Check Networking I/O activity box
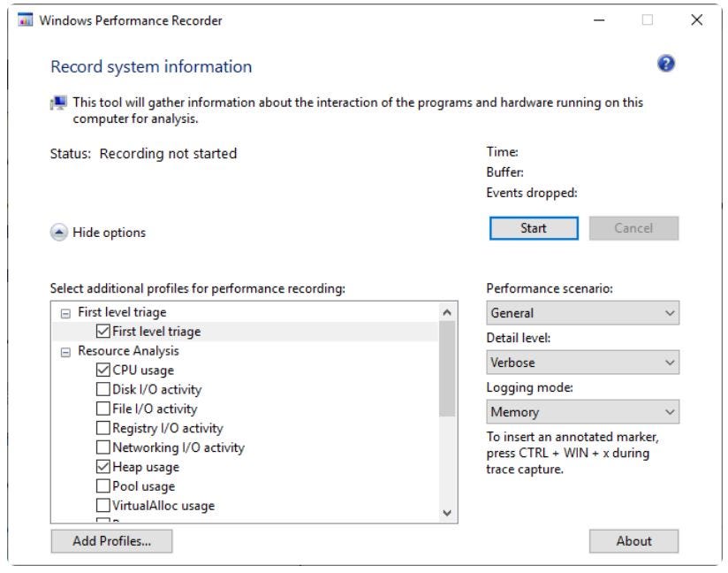 pos(102,447)
